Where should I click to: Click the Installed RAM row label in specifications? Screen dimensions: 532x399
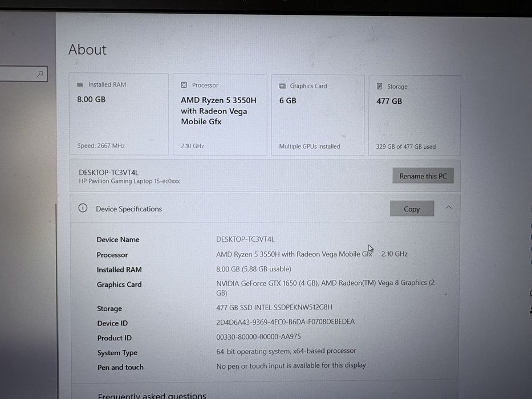tap(119, 270)
